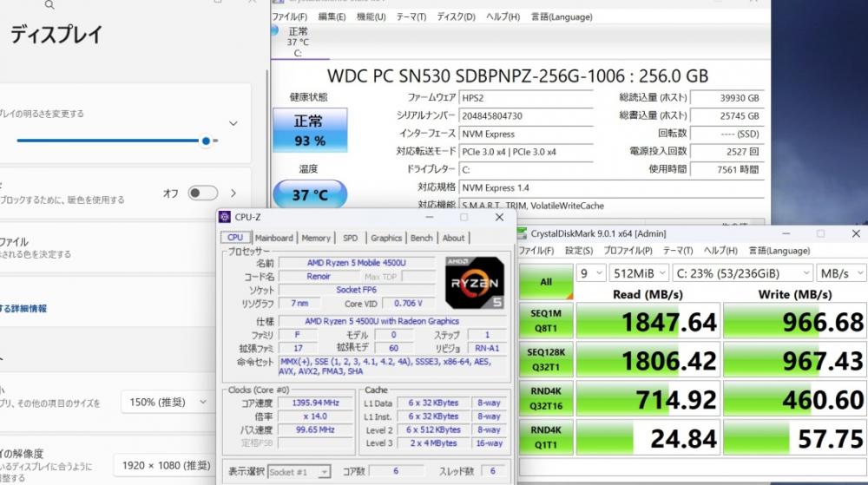
Task: Run the SEQ128K Q32T1 benchmark
Action: point(546,359)
